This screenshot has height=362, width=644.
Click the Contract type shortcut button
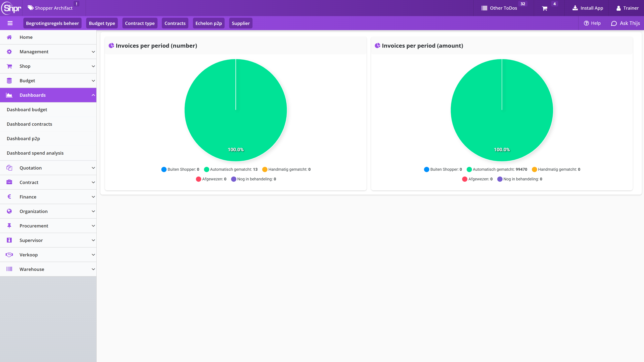coord(140,23)
